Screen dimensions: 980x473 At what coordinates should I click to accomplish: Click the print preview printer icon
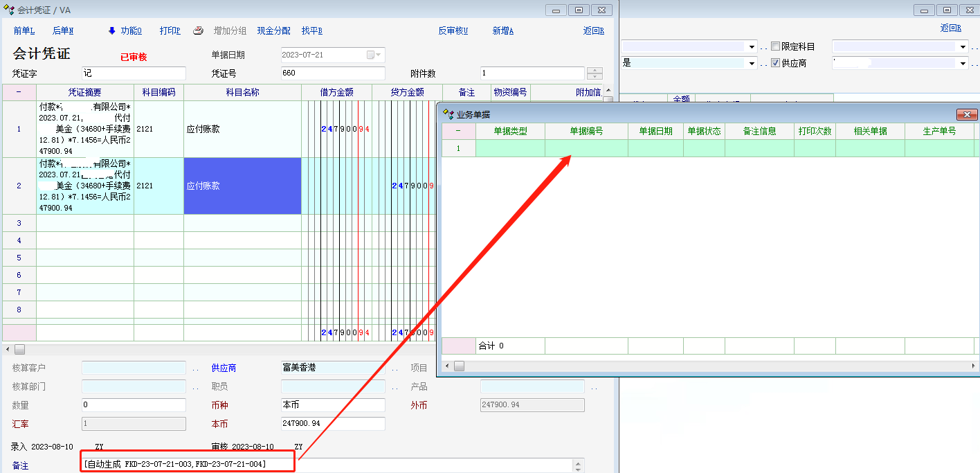coord(198,30)
